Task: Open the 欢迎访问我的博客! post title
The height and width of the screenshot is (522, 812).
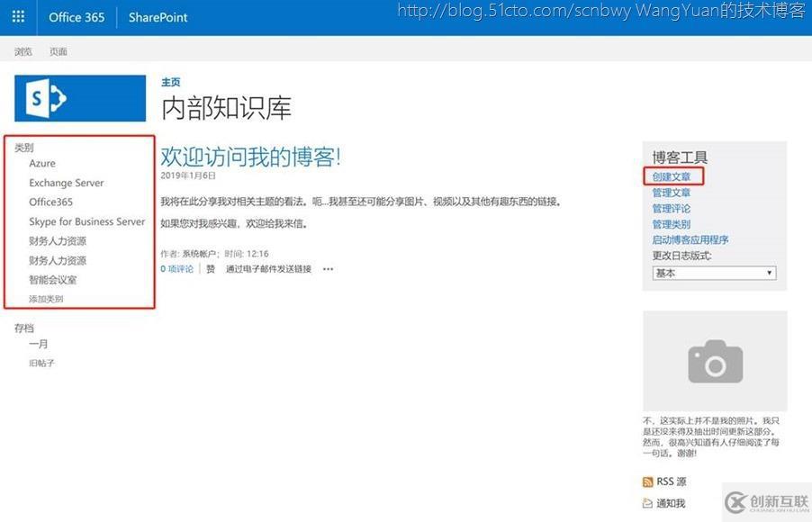Action: [x=250, y=157]
